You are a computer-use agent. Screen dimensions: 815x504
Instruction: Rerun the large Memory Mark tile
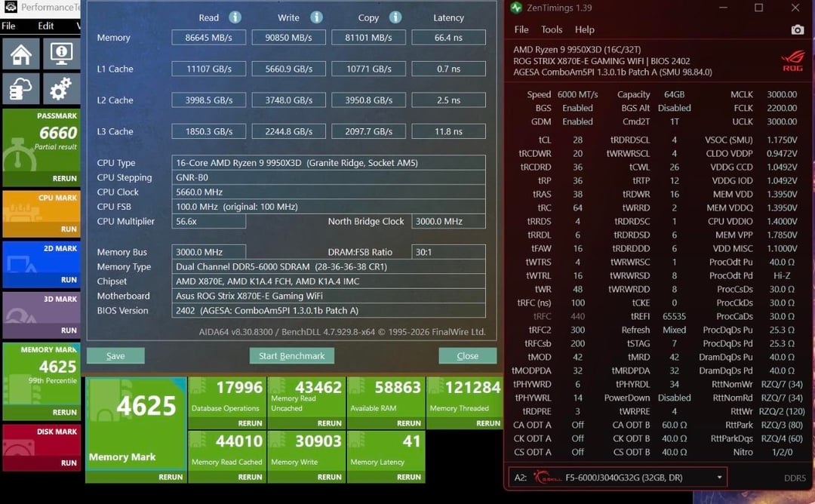click(x=171, y=477)
